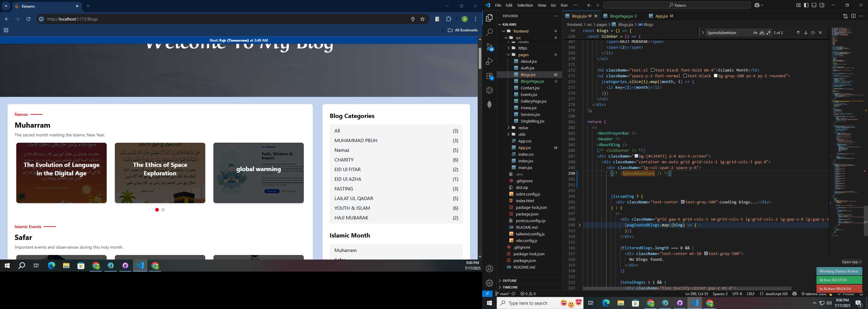This screenshot has height=309, width=868.
Task: Click customize layout icon in VS Code title bar
Action: coord(798,5)
